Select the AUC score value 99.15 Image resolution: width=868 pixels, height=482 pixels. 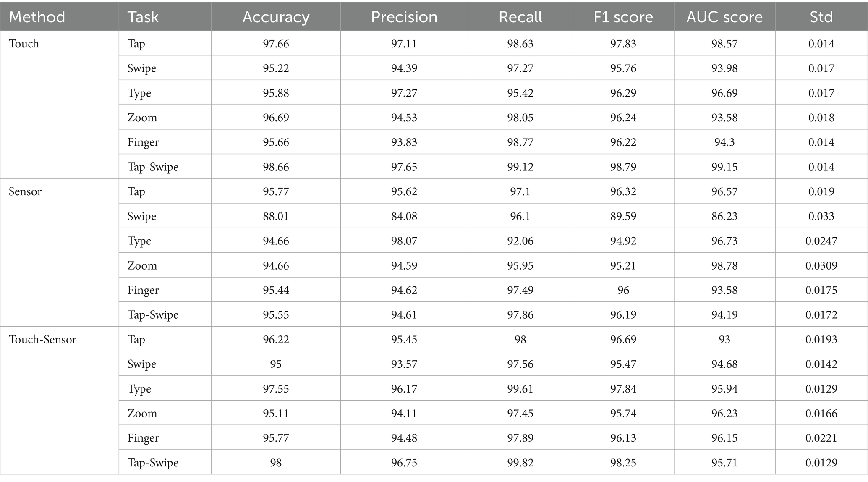tap(724, 167)
